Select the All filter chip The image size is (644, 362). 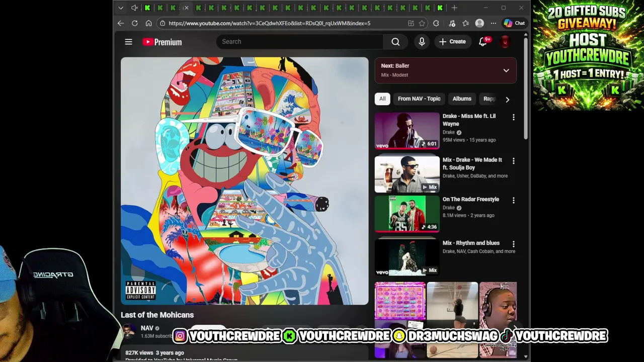pos(382,99)
